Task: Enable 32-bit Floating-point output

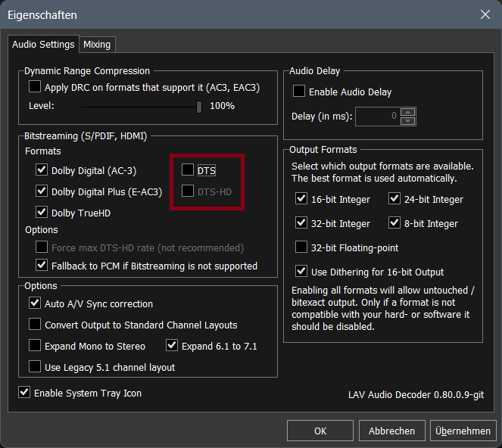Action: pos(301,247)
